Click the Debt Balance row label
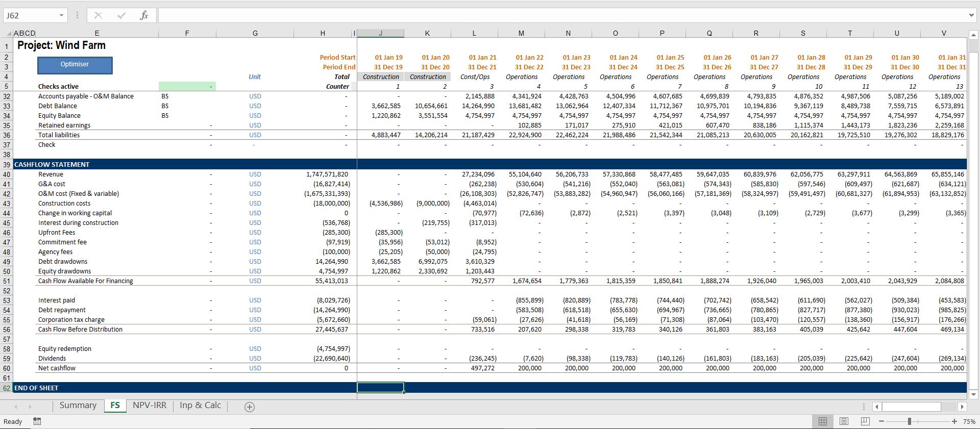This screenshot has width=980, height=429. click(x=58, y=106)
